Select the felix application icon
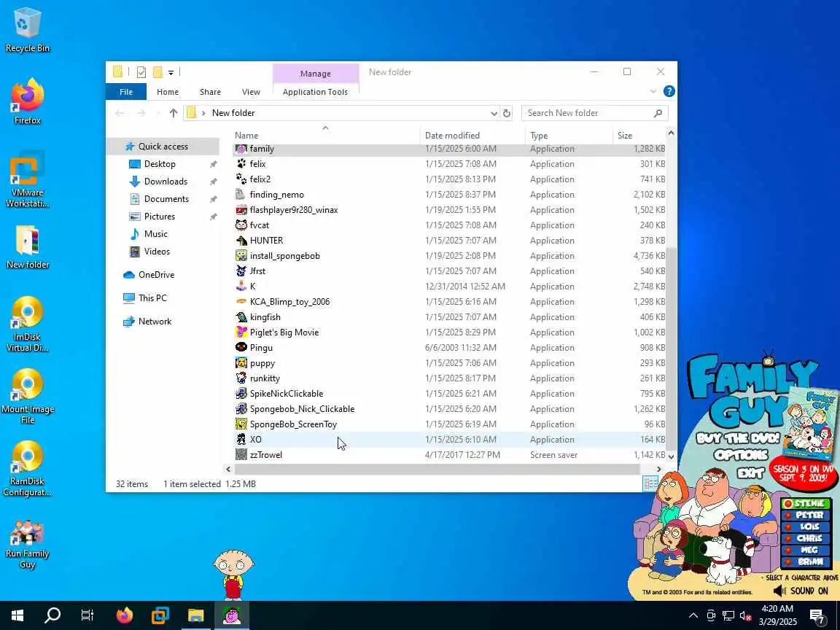The height and width of the screenshot is (630, 840). [241, 164]
